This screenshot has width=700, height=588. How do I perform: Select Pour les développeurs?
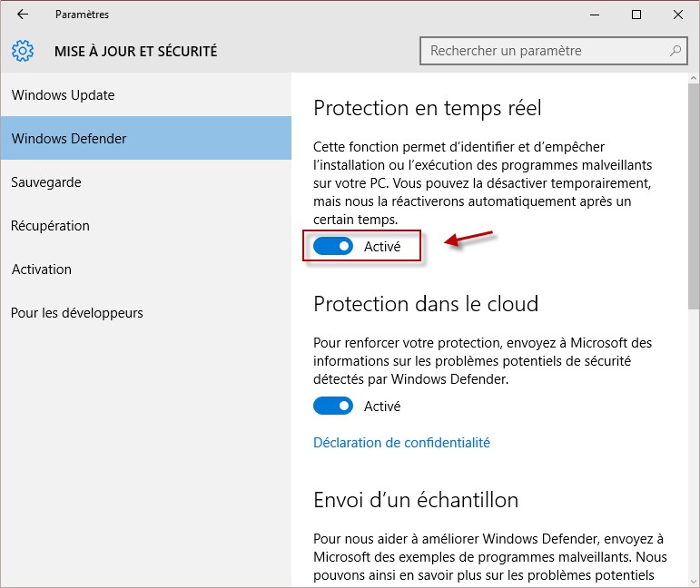(77, 313)
